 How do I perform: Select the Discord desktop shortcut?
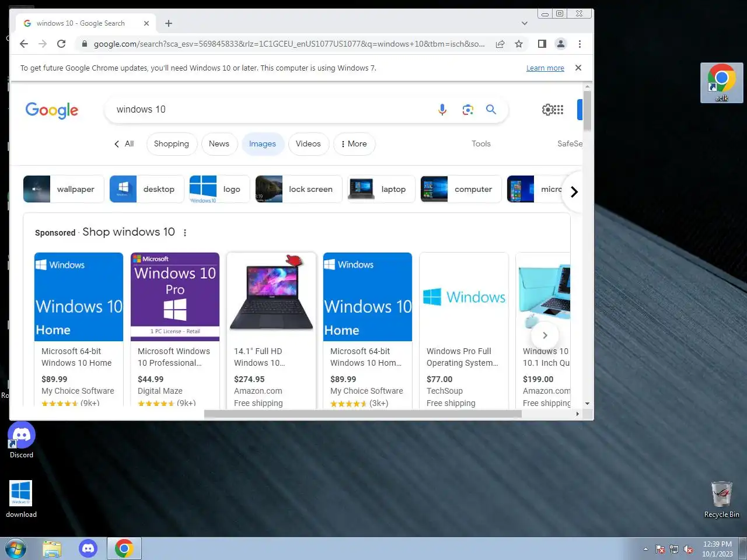(x=22, y=440)
